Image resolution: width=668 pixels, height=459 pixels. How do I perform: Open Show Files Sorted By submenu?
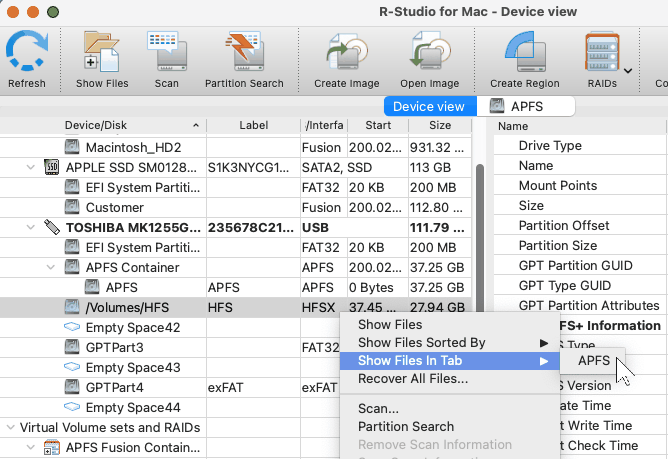pyautogui.click(x=449, y=343)
